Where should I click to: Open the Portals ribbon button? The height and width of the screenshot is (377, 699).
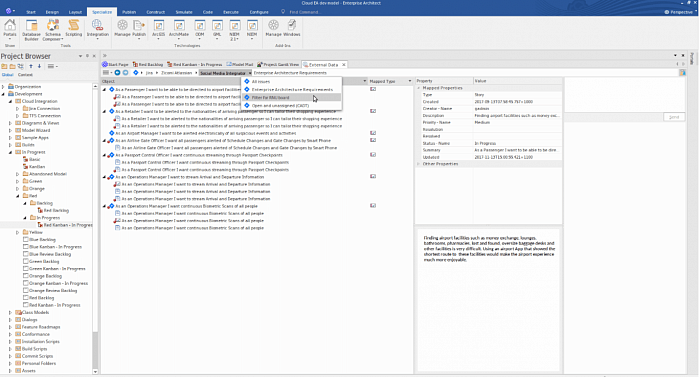pyautogui.click(x=10, y=29)
